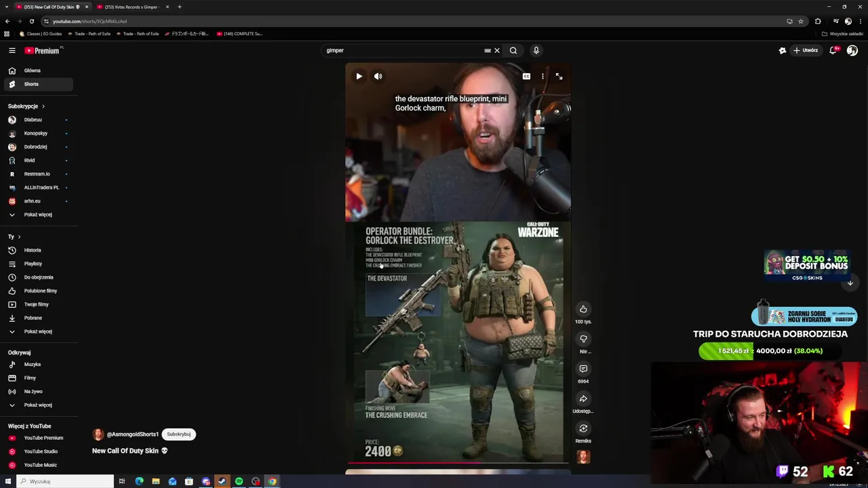Image resolution: width=868 pixels, height=488 pixels.
Task: Run the search with the magnifier button
Action: 513,50
